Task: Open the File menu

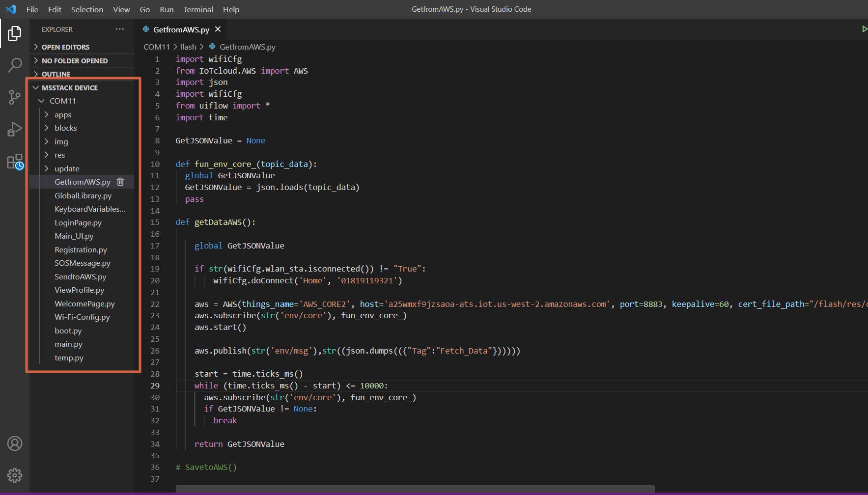Action: (x=32, y=9)
